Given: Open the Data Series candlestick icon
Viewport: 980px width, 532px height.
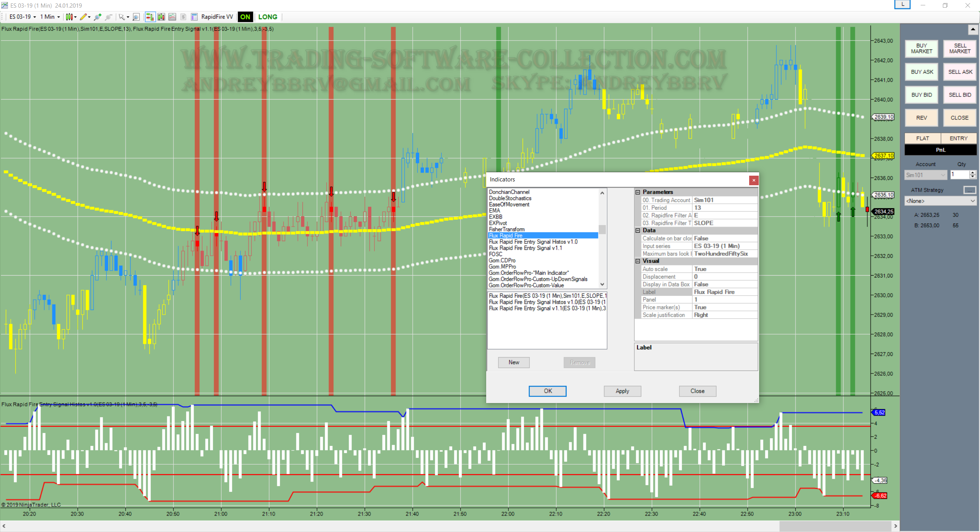Looking at the screenshot, I should pyautogui.click(x=161, y=17).
